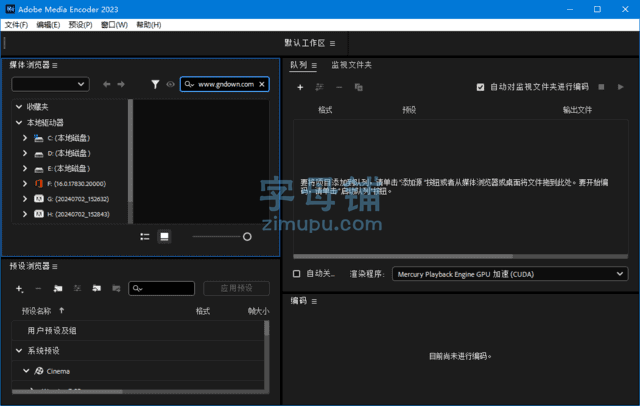
Task: Open the recent locations dropdown in media browser
Action: pos(51,84)
